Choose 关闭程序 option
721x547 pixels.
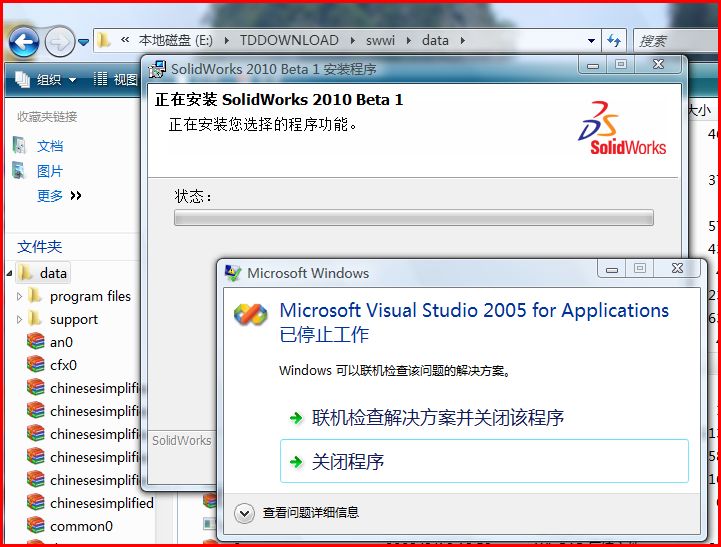[x=484, y=461]
